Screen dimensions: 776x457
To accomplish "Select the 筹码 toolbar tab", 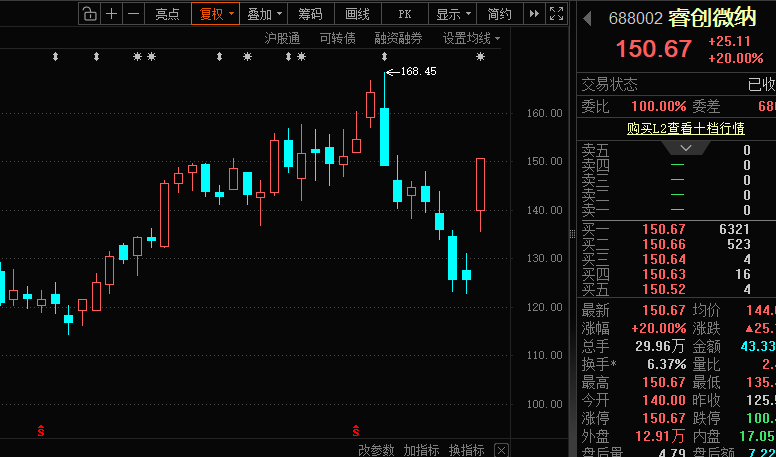I will pyautogui.click(x=310, y=14).
